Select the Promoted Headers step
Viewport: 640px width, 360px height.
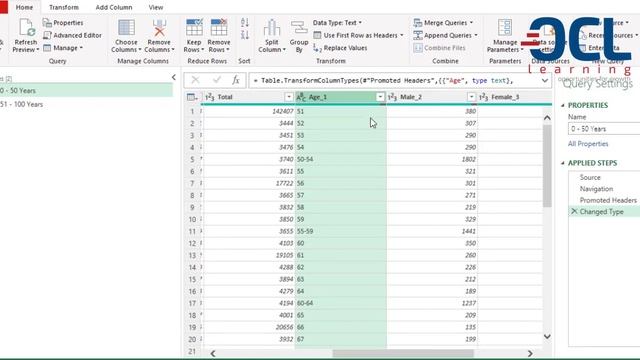608,200
